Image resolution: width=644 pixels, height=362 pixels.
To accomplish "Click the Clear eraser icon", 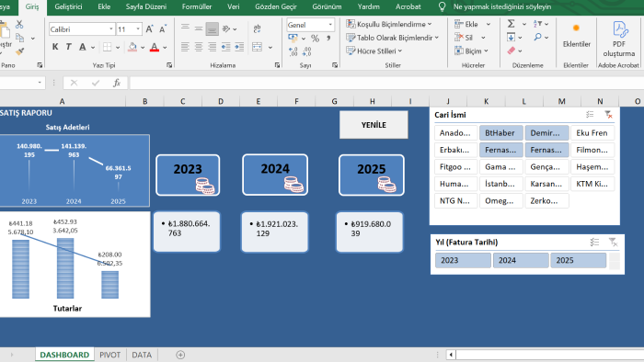I will pyautogui.click(x=511, y=51).
